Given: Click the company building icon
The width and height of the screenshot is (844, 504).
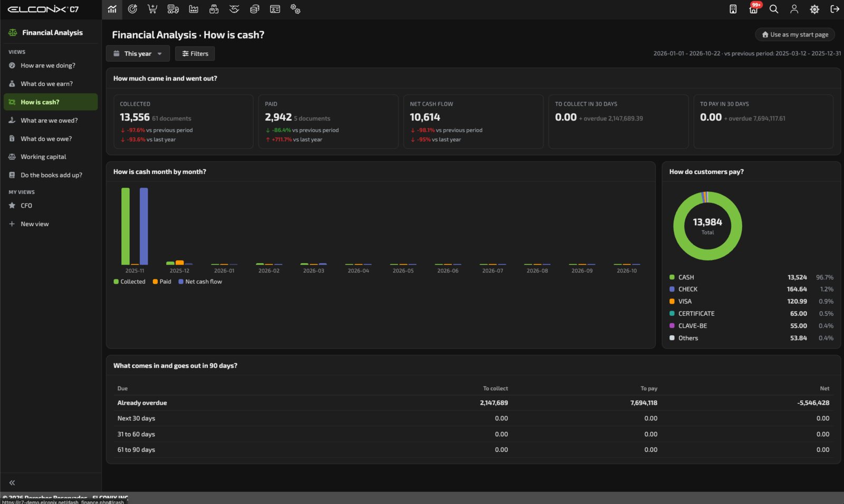Looking at the screenshot, I should (733, 9).
